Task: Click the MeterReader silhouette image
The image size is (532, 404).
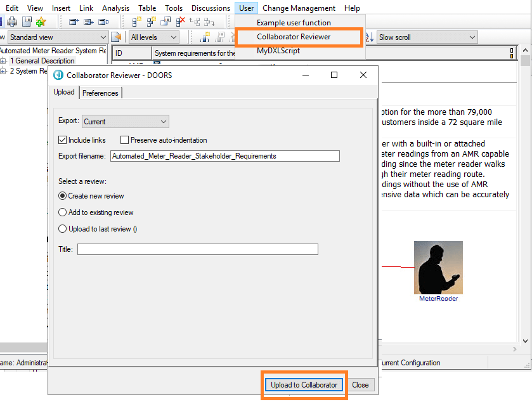Action: (438, 267)
